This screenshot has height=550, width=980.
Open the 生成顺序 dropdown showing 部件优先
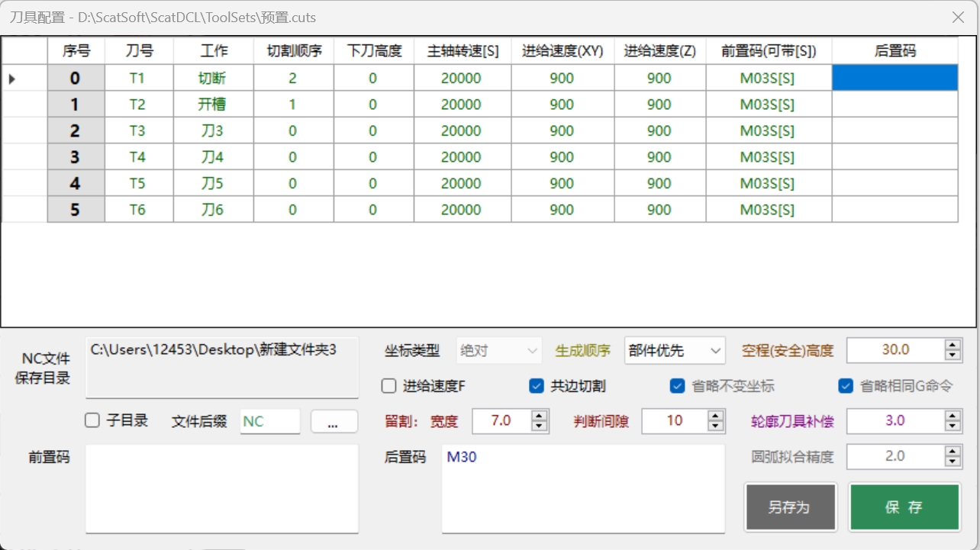[x=674, y=351]
